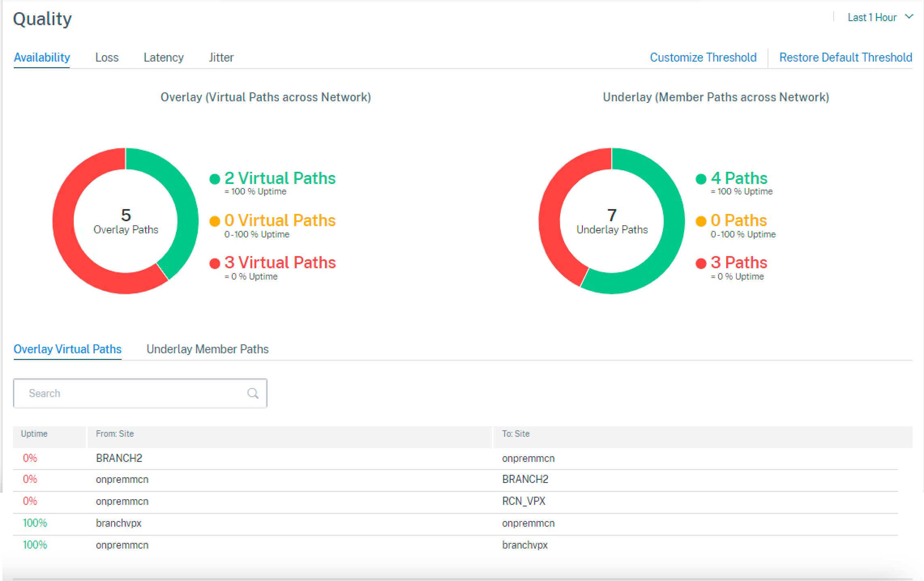Click the red dot beside 3 Virtual Paths
The width and height of the screenshot is (924, 581).
(215, 263)
